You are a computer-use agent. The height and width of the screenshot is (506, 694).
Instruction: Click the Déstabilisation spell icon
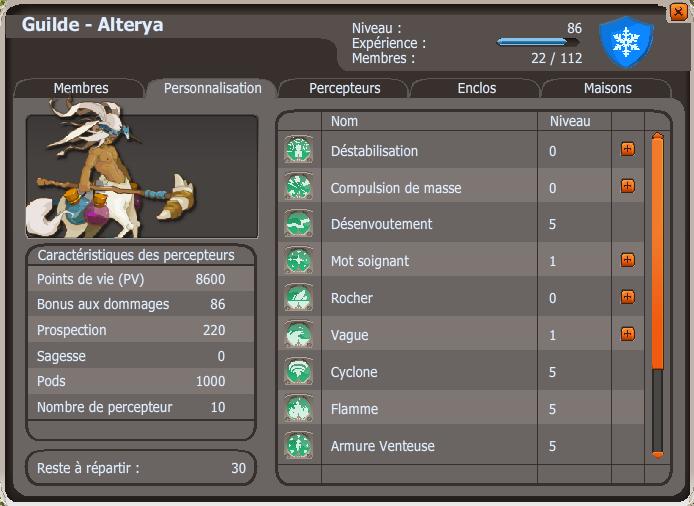pos(299,150)
